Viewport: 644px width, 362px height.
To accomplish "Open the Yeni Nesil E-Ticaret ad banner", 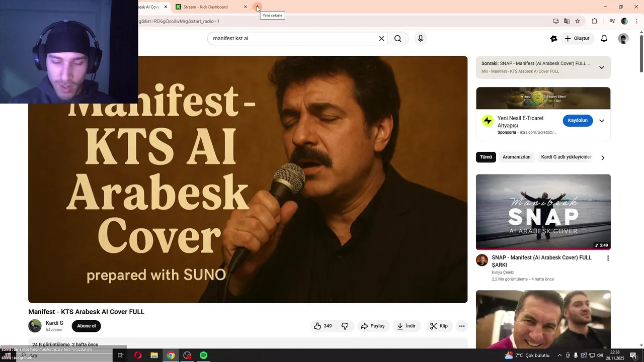I will coord(543,98).
